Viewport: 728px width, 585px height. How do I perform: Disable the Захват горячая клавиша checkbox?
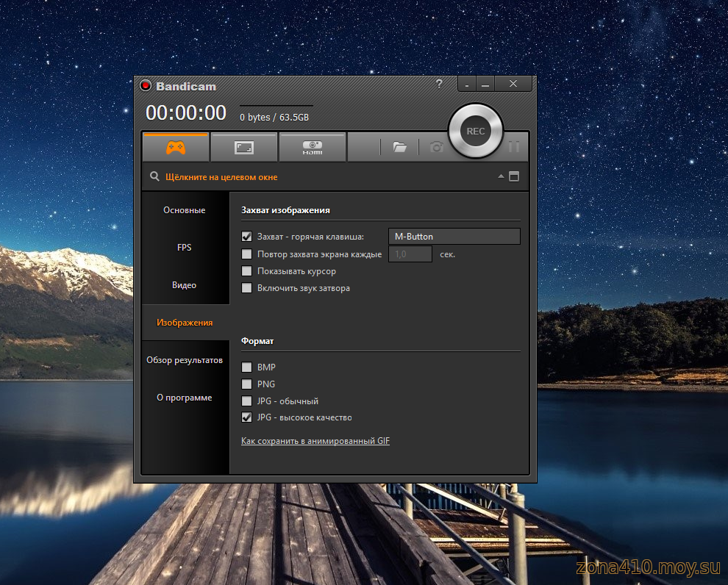click(x=247, y=237)
